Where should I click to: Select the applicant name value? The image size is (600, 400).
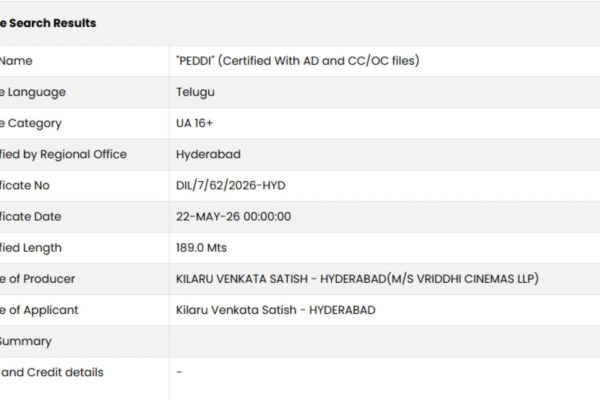[276, 310]
